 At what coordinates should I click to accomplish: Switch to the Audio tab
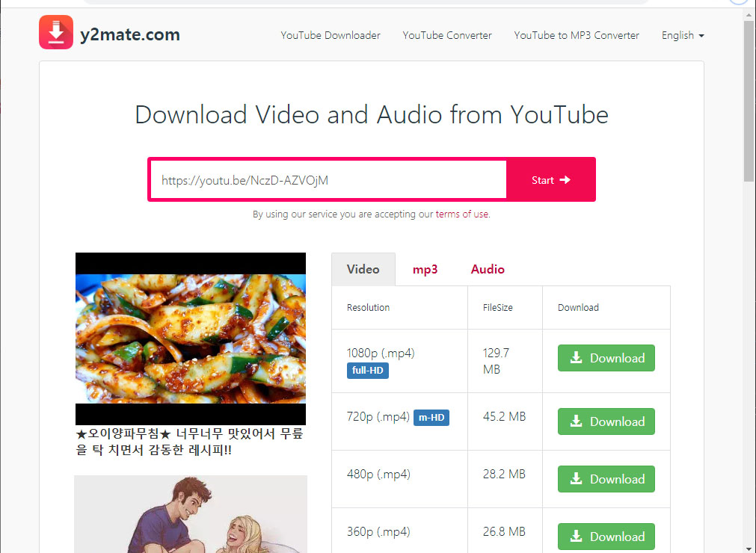pos(488,269)
